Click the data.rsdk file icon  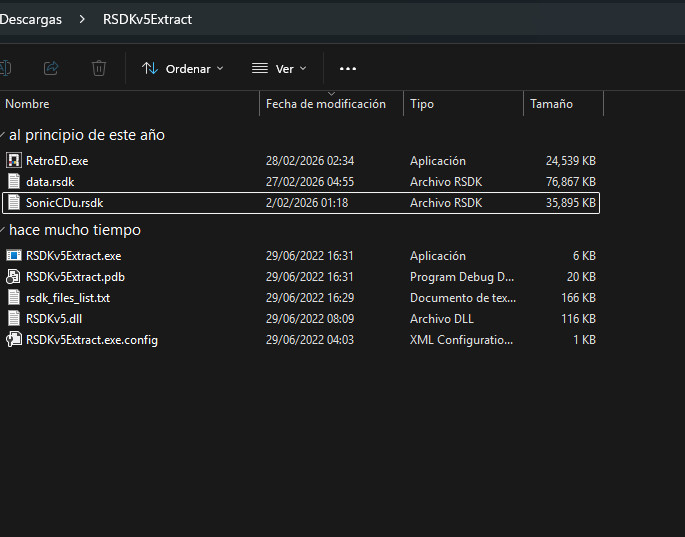[14, 181]
